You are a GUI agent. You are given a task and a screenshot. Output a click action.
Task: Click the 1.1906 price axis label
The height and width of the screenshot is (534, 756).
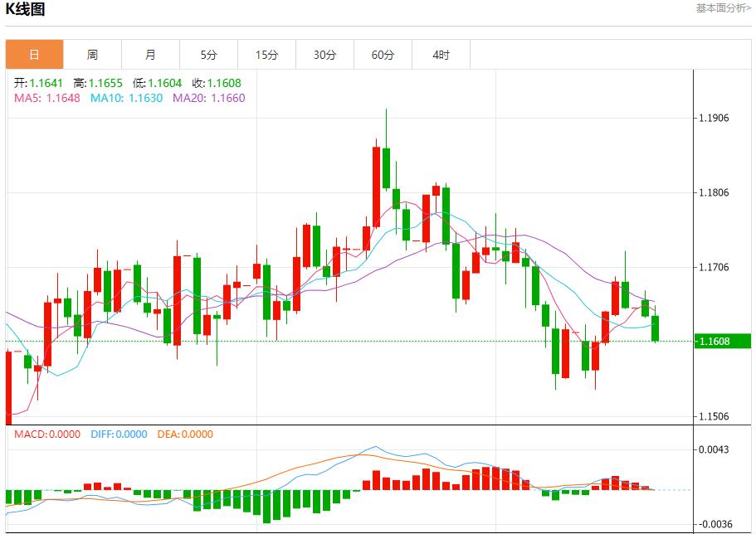[x=715, y=119]
